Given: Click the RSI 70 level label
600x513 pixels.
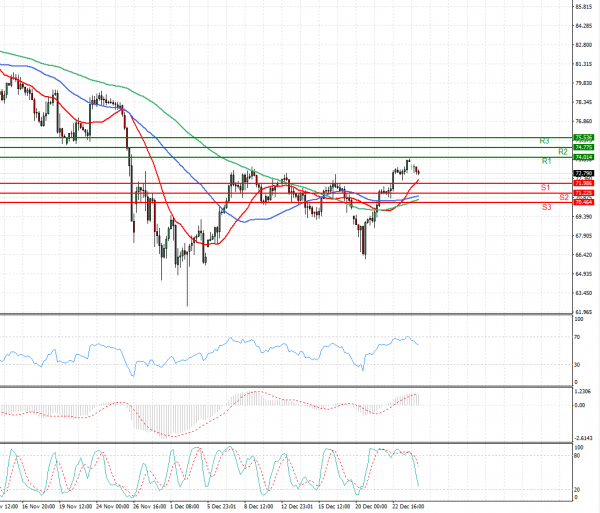Looking at the screenshot, I should [x=577, y=337].
